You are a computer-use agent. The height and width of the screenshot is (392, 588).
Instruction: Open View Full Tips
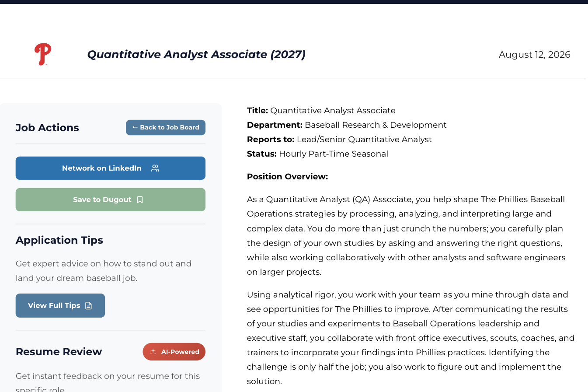(x=60, y=305)
